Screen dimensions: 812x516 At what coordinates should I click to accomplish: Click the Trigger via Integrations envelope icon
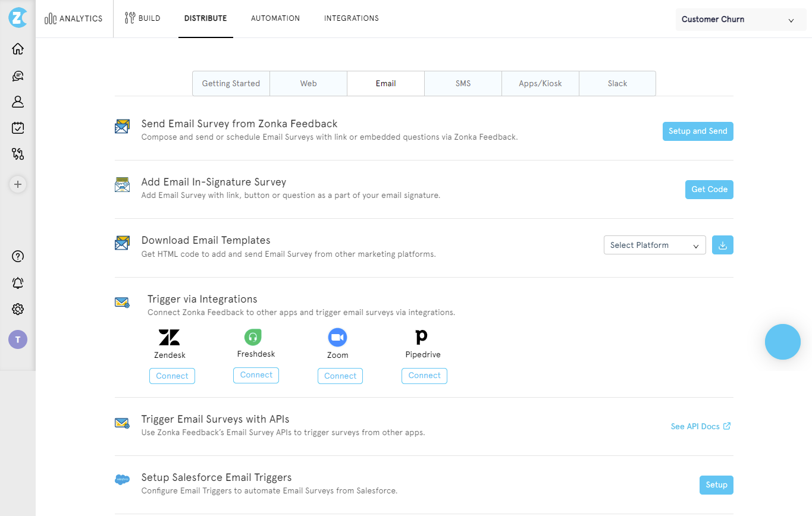pyautogui.click(x=123, y=303)
